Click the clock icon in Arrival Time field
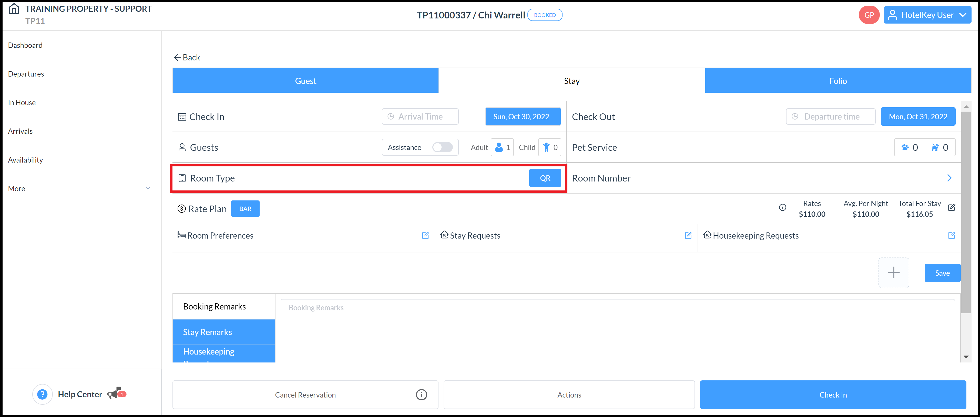Viewport: 980px width, 417px height. pos(391,116)
